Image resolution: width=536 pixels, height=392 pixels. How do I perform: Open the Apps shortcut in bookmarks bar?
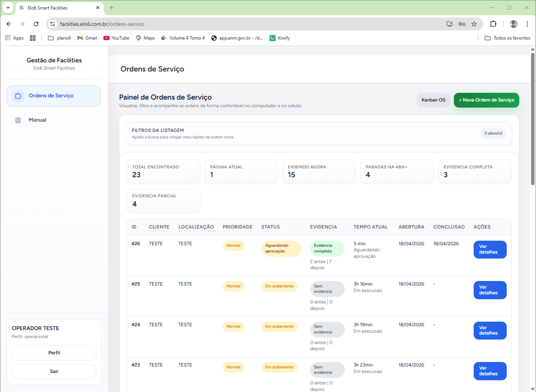pos(14,38)
